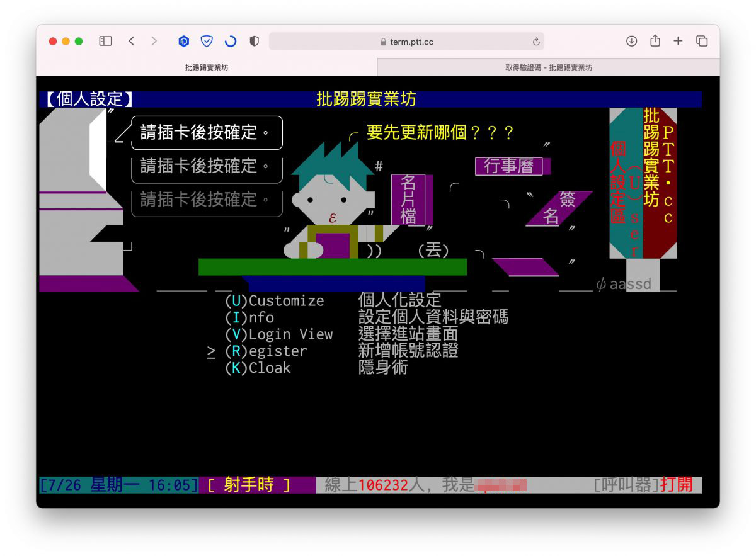Viewport: 756px width, 556px height.
Task: Switch to the 批踢踢實業坊 tab
Action: [x=207, y=67]
